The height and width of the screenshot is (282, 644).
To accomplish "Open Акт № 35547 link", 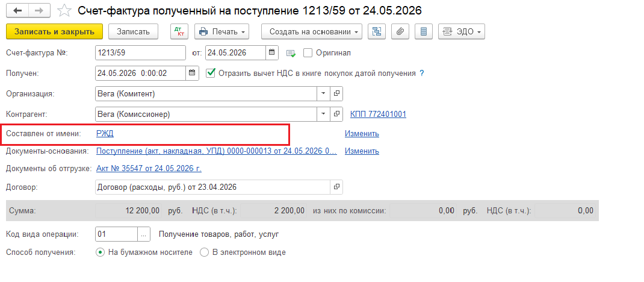I will click(149, 169).
